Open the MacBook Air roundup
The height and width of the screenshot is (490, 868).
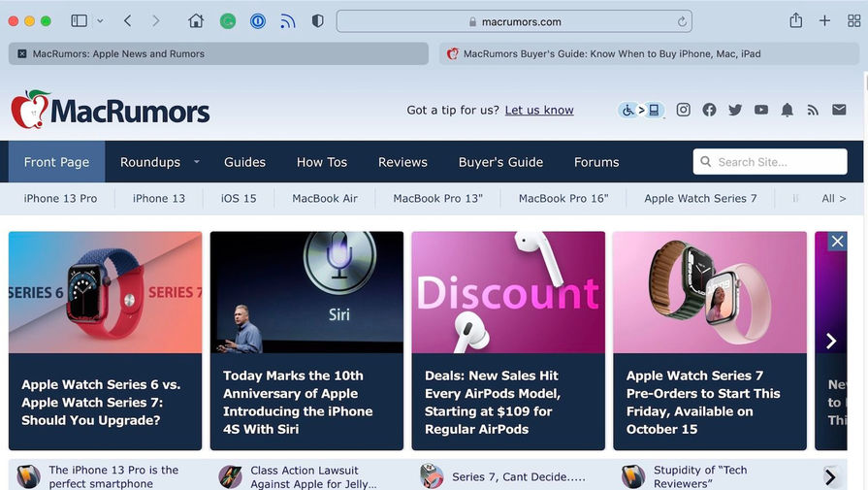point(325,198)
